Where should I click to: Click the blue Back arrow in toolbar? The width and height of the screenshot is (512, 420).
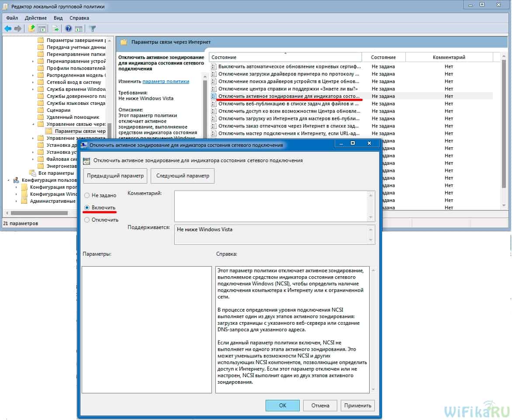tap(8, 29)
